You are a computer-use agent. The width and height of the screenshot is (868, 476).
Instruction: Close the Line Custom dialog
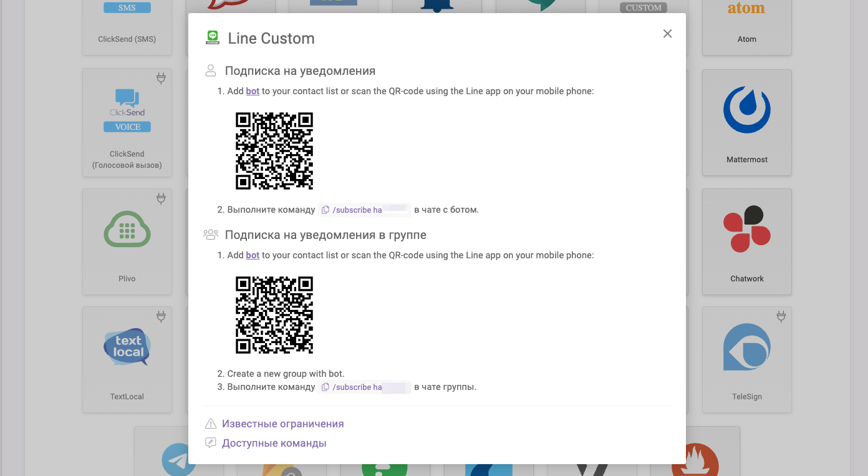667,34
